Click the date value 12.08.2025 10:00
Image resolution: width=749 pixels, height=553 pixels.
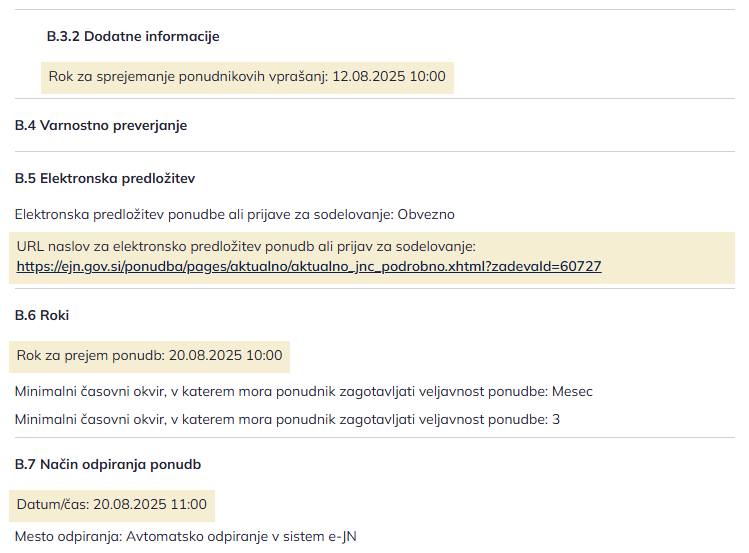(389, 77)
